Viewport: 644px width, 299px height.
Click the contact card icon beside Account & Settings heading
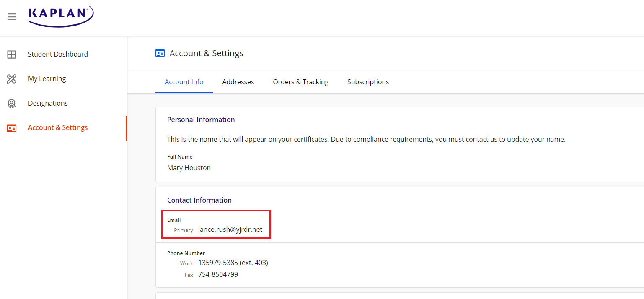point(160,53)
